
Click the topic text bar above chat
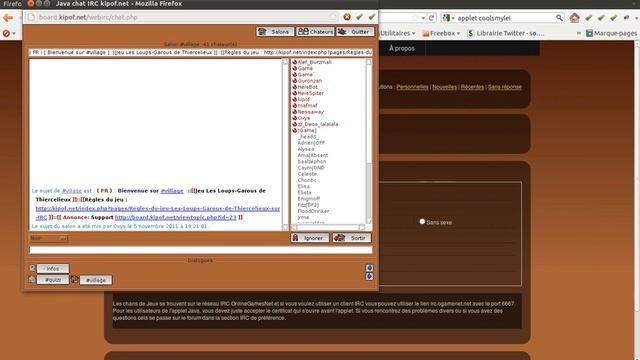[200, 53]
